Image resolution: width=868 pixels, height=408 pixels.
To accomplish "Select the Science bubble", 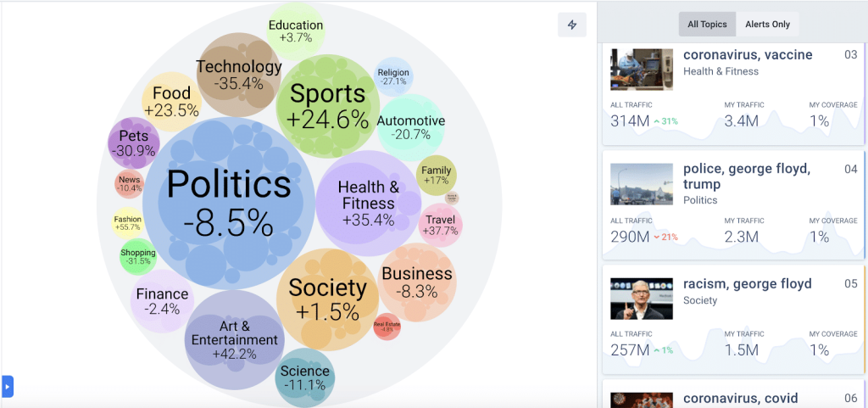I will pos(304,377).
